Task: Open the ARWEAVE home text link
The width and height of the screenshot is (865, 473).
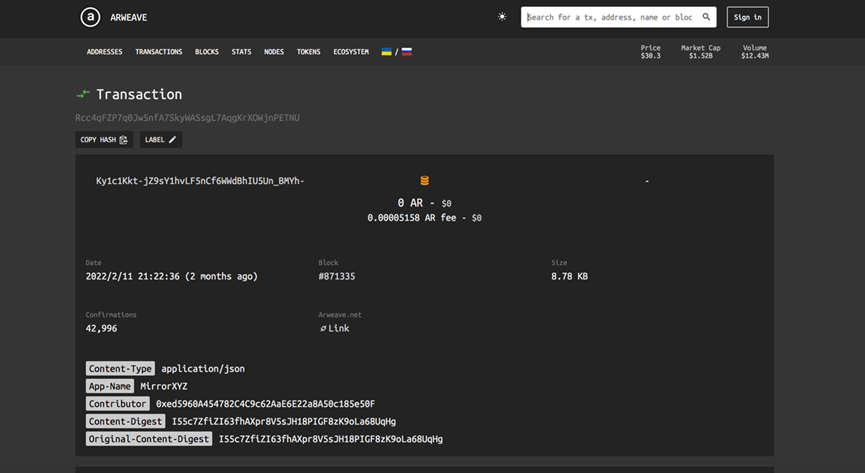Action: (x=129, y=18)
